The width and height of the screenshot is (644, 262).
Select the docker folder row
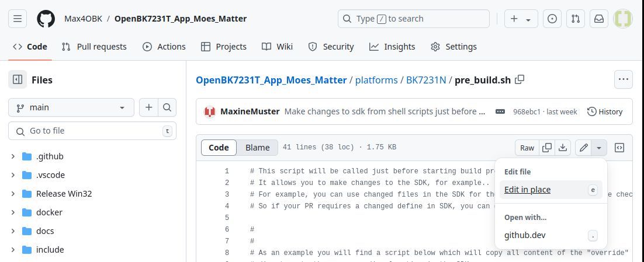tap(92, 212)
